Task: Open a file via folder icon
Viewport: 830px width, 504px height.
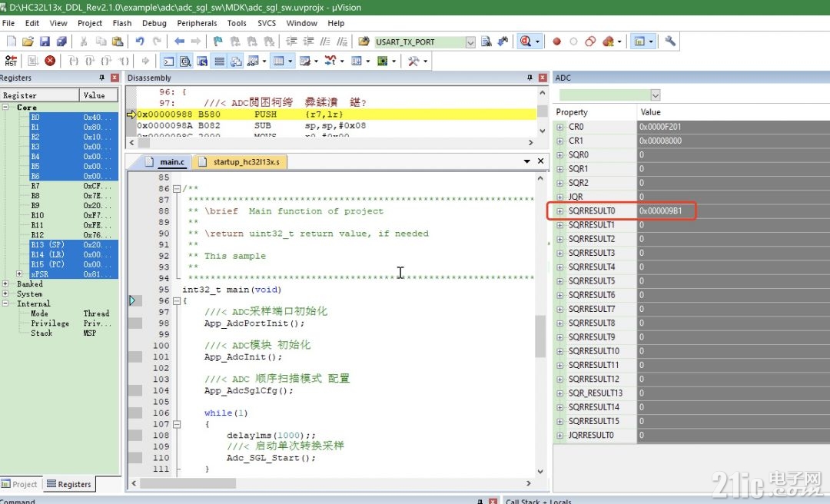Action: [28, 41]
